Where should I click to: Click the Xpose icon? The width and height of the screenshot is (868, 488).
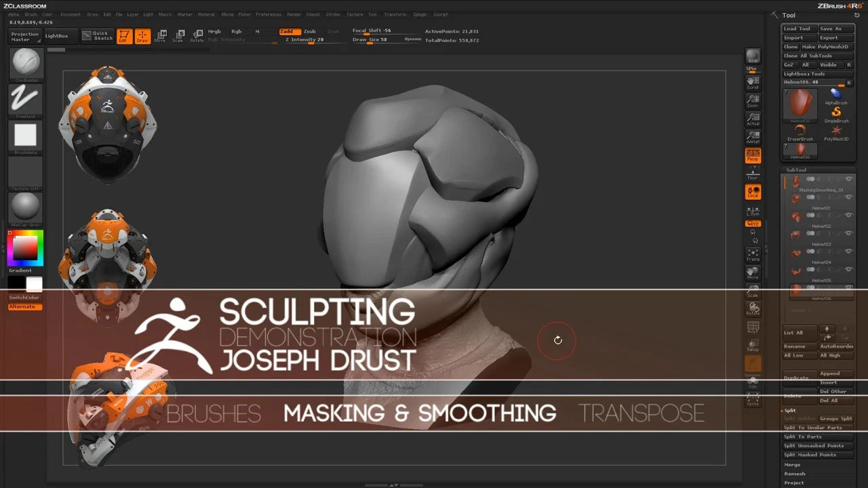(753, 399)
